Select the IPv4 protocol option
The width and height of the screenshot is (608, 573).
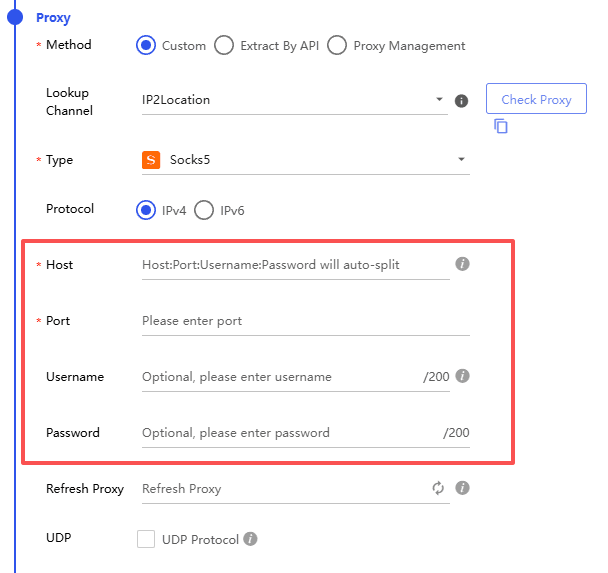[146, 210]
